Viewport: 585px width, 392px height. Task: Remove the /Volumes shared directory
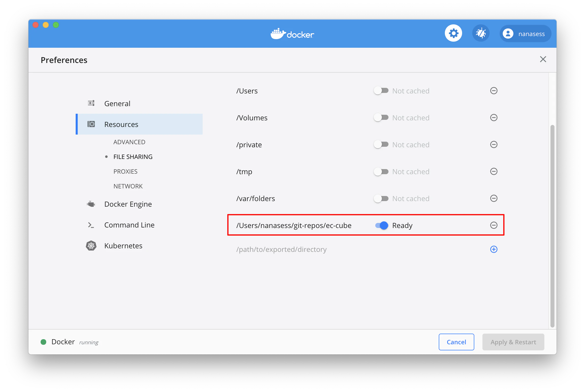(x=494, y=118)
